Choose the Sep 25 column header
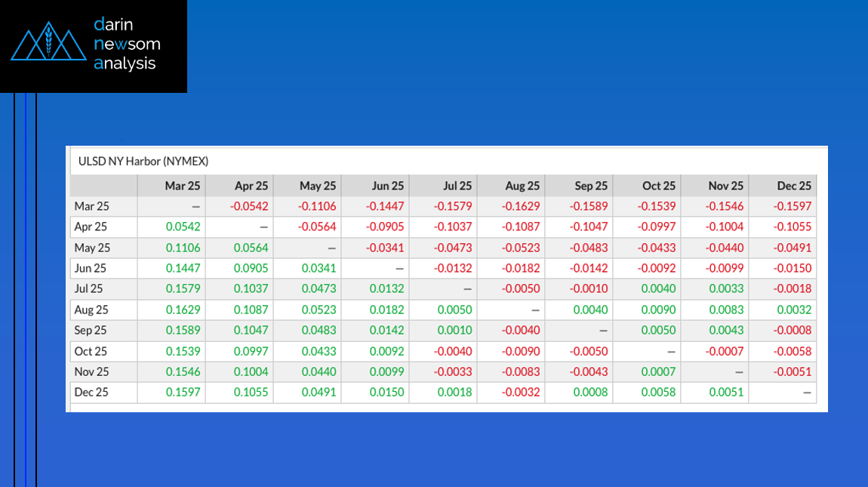Image resolution: width=868 pixels, height=487 pixels. pos(590,186)
